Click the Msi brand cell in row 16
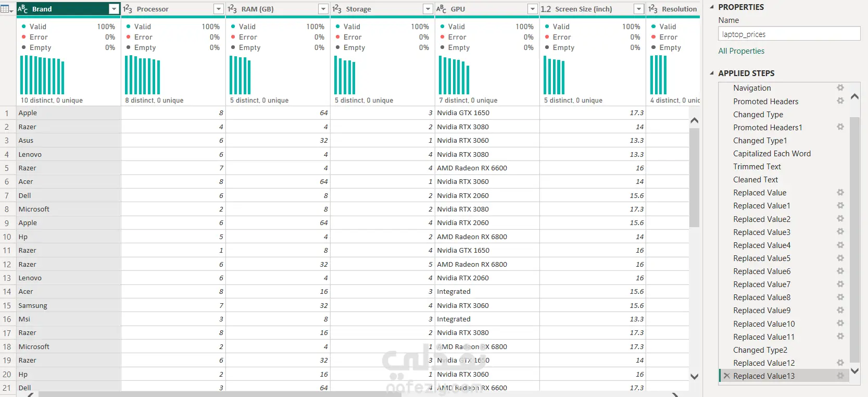 coord(69,319)
